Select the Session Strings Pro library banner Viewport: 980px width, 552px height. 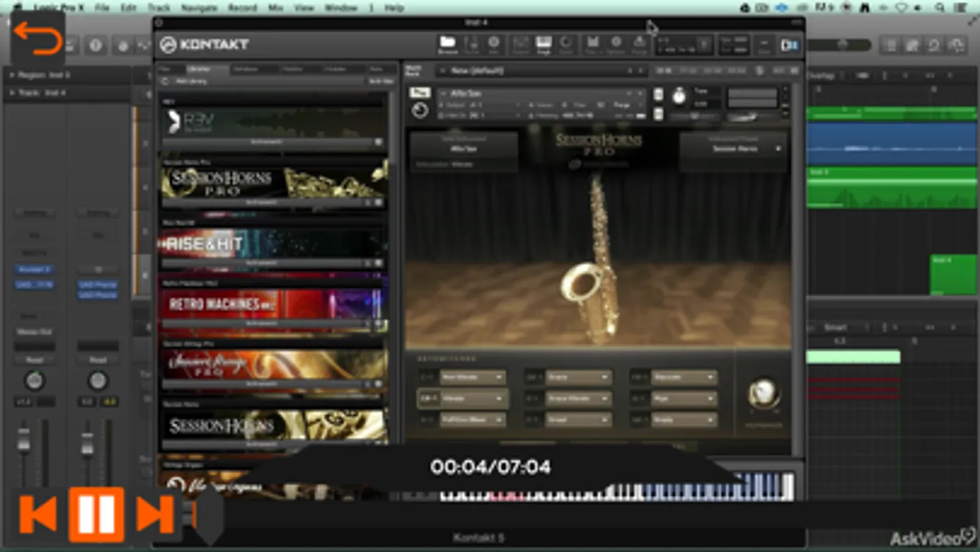tap(274, 366)
